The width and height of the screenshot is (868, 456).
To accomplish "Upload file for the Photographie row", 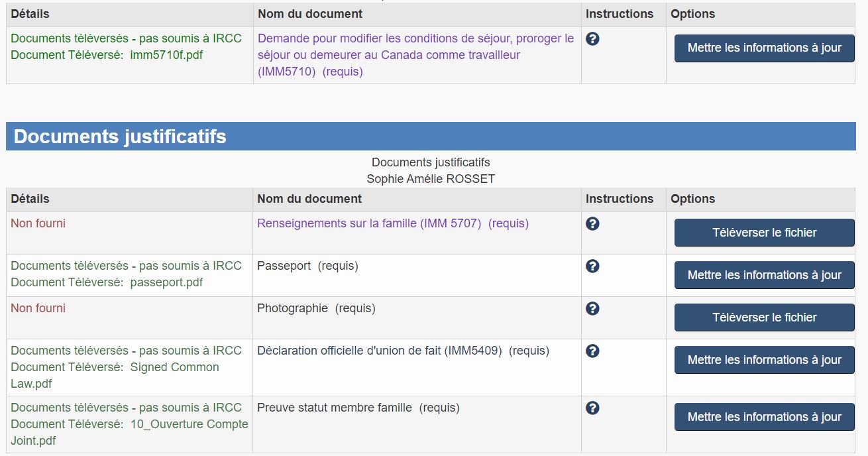I will (764, 317).
